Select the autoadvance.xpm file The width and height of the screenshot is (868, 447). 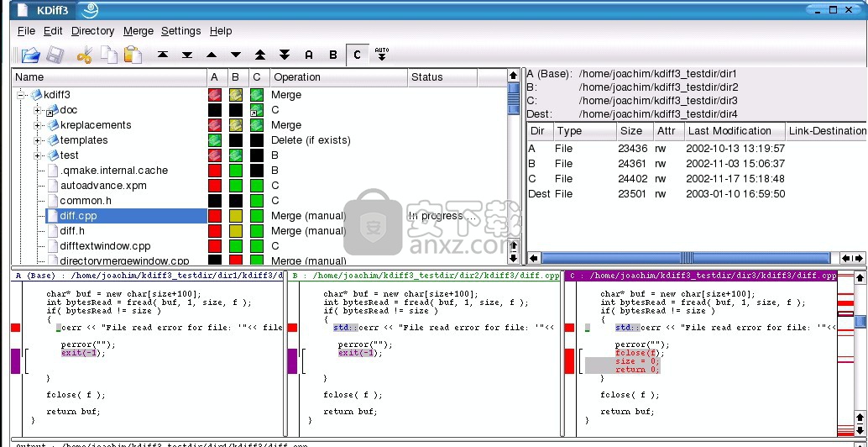[x=103, y=186]
